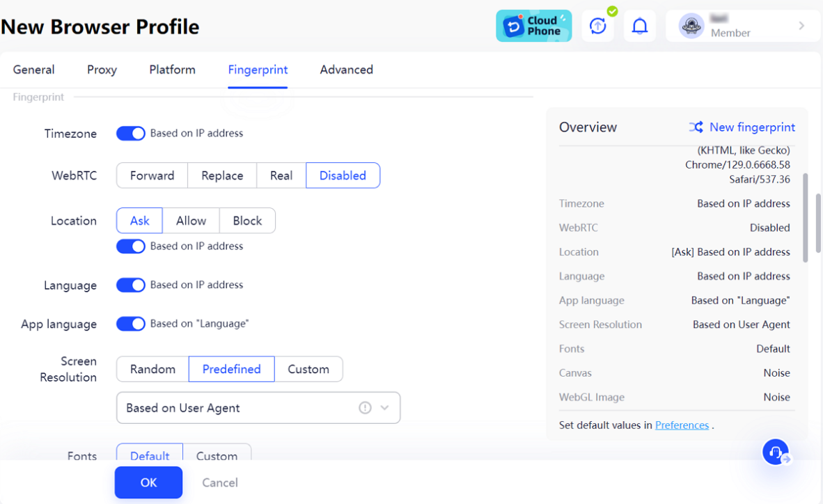This screenshot has height=504, width=823.
Task: Open the Preferences link
Action: 682,425
